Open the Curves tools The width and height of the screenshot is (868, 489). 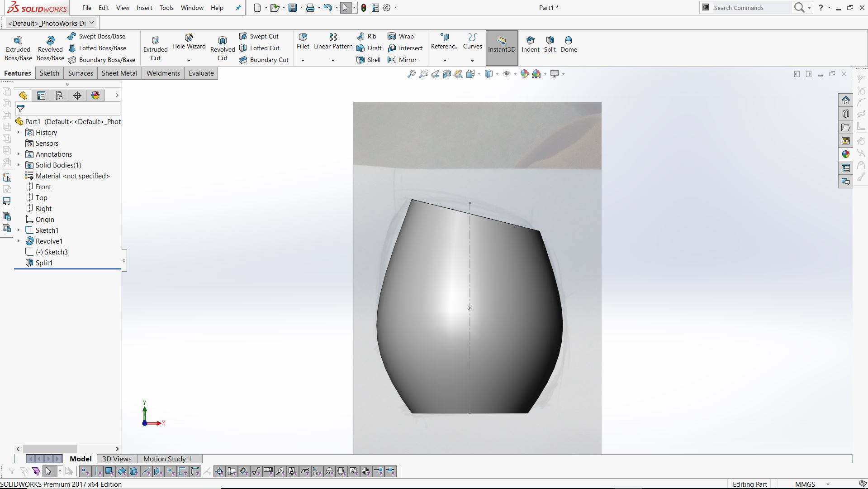pos(473,42)
